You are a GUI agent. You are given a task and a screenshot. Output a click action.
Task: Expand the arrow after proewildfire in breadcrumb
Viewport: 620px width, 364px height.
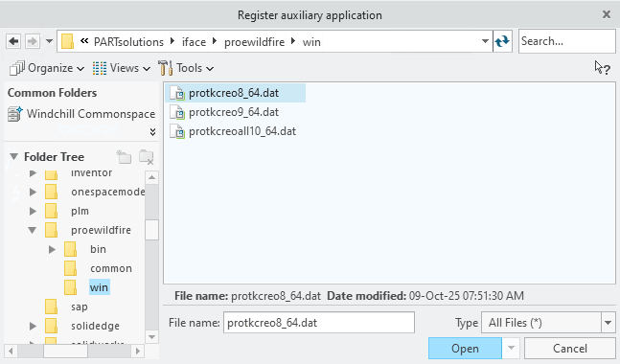(x=293, y=41)
